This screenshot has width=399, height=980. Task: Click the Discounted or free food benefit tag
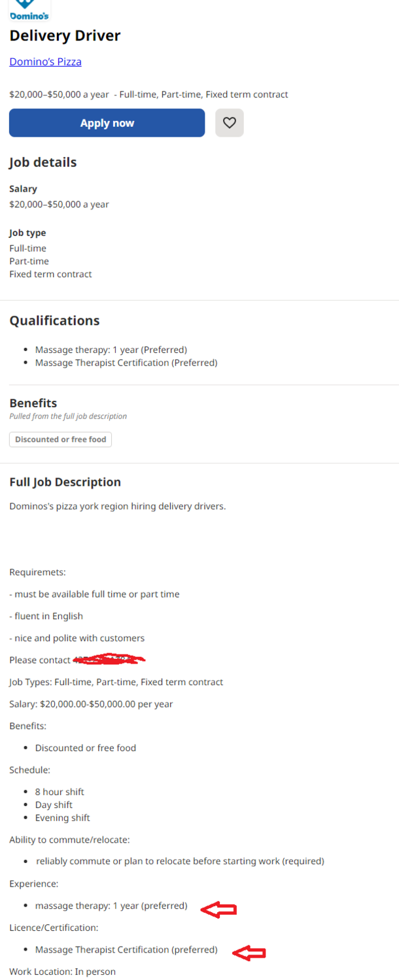pos(61,439)
